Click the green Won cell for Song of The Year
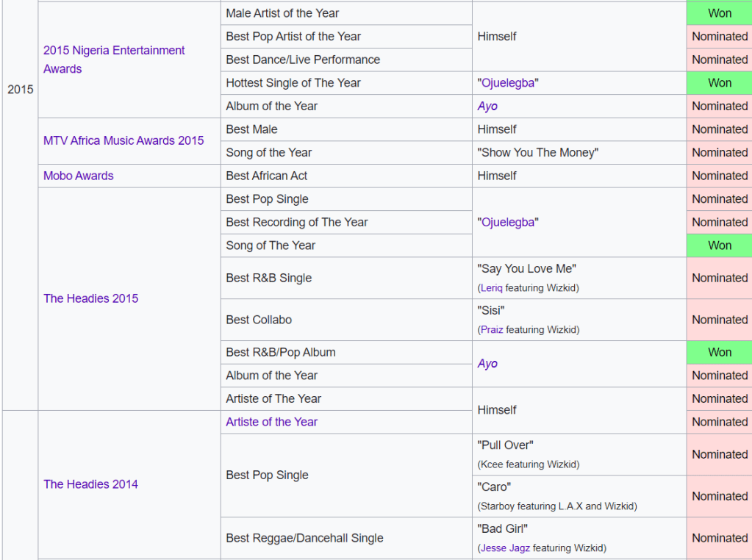752x560 pixels. [719, 245]
